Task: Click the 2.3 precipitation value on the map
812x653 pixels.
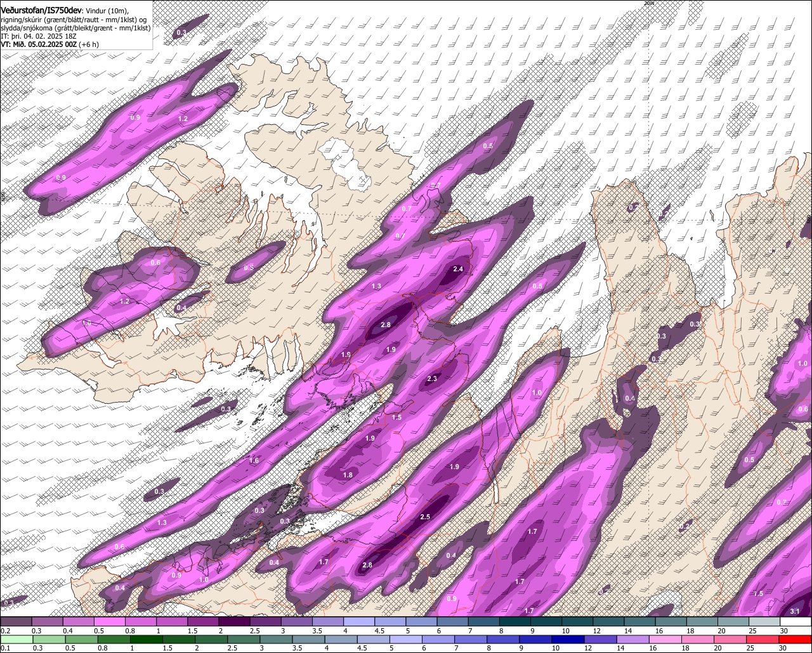Action: click(432, 379)
